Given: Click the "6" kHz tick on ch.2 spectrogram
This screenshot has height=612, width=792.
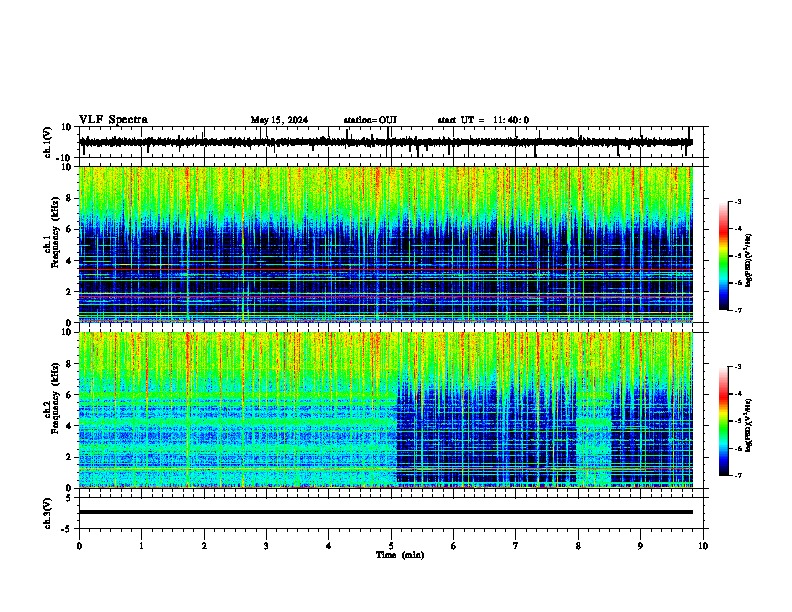Looking at the screenshot, I should pos(69,395).
